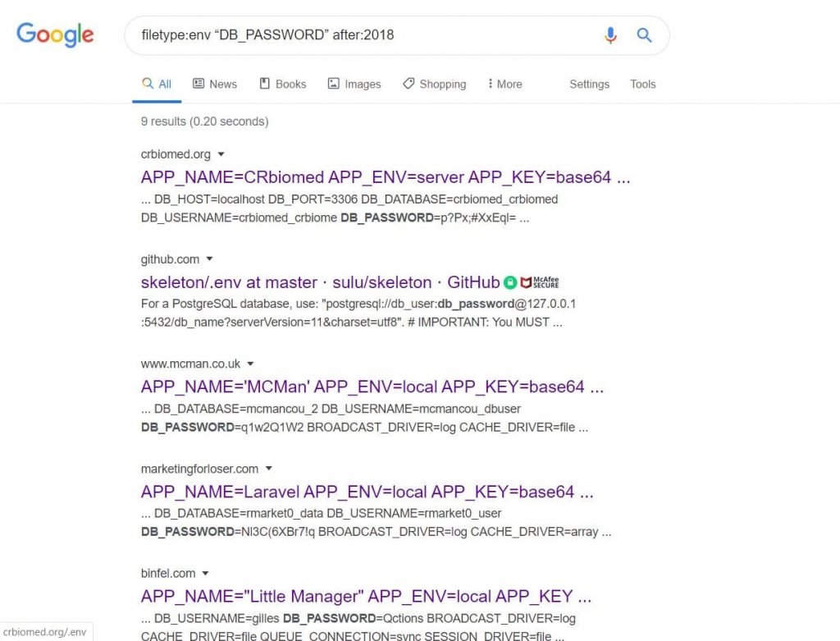Open www.mcman.co.uk dropdown arrow
This screenshot has width=840, height=641.
250,364
